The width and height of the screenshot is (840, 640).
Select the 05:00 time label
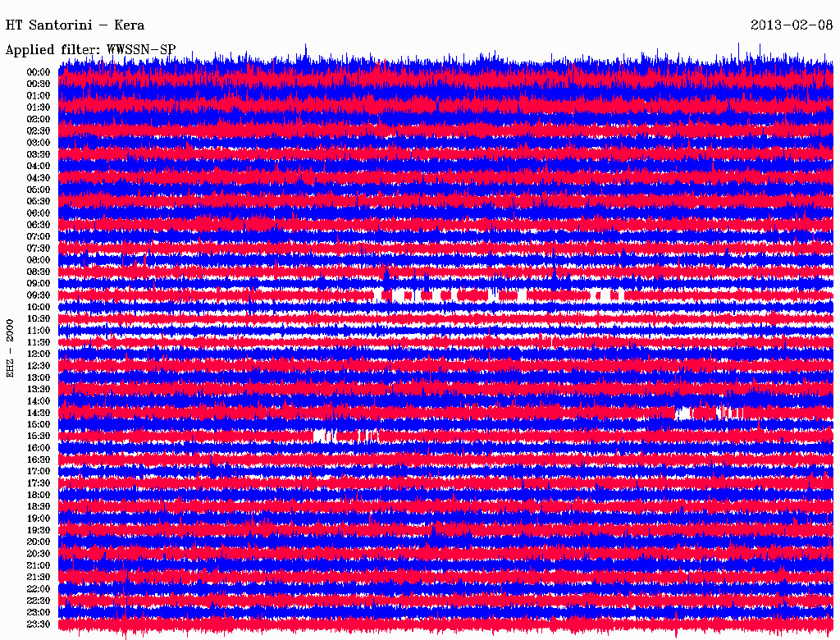39,190
